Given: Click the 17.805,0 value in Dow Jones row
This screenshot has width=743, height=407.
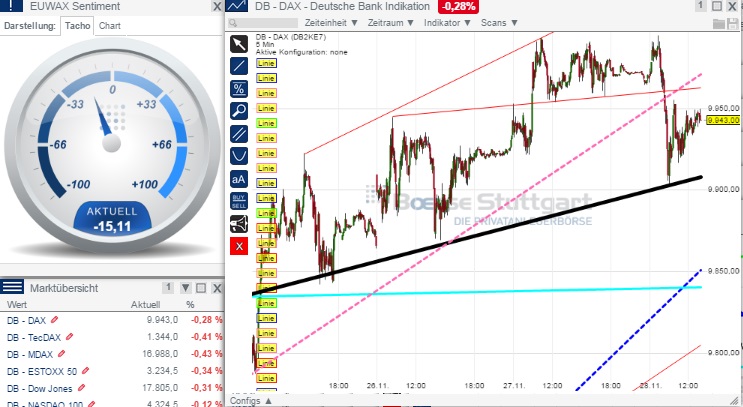Looking at the screenshot, I should pos(160,388).
